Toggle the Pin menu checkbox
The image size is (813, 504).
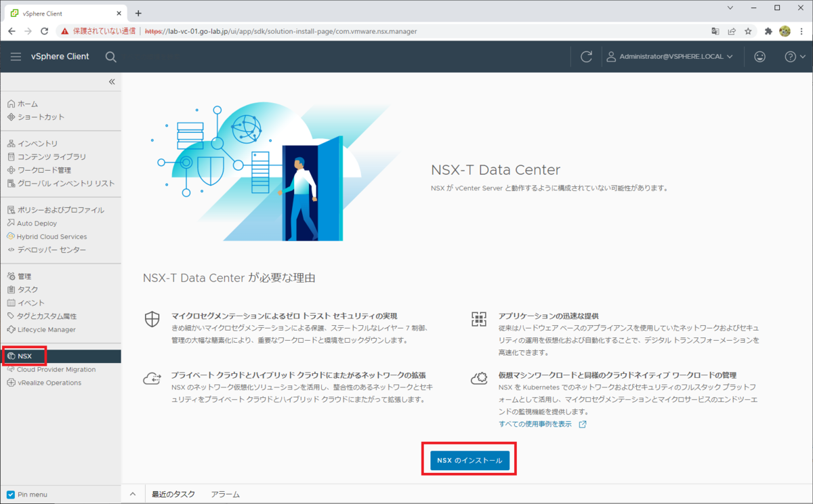pyautogui.click(x=10, y=495)
